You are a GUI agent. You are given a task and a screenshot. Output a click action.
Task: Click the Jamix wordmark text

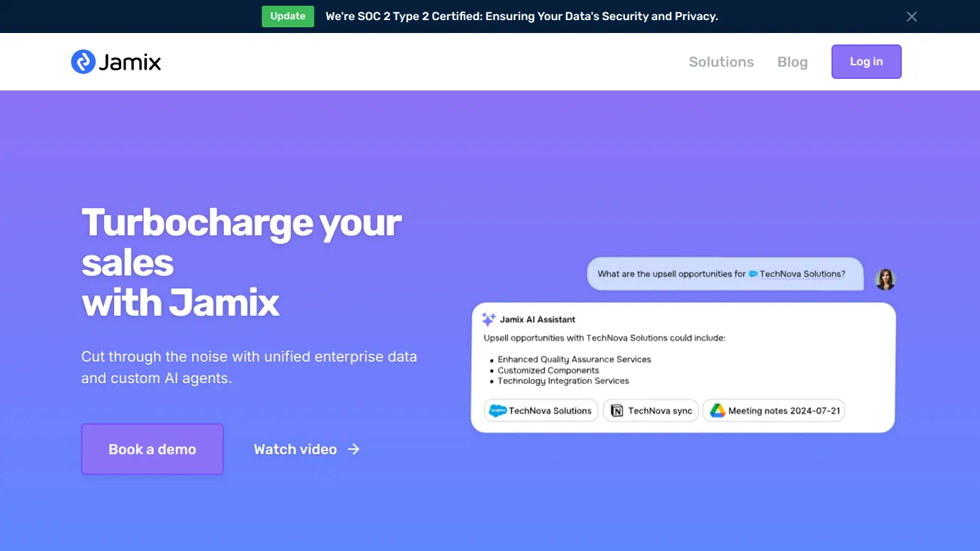click(130, 62)
